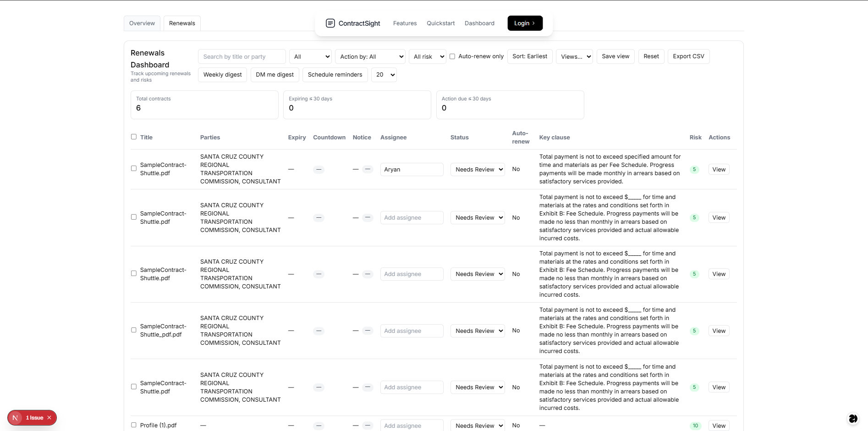Switch to the Overview tab

coord(142,23)
